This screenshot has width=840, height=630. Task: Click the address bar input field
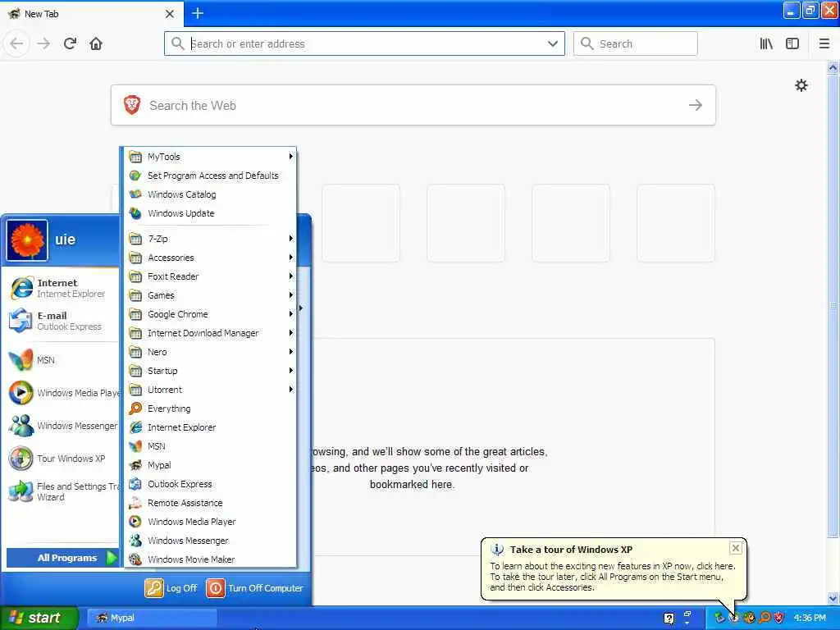[364, 43]
